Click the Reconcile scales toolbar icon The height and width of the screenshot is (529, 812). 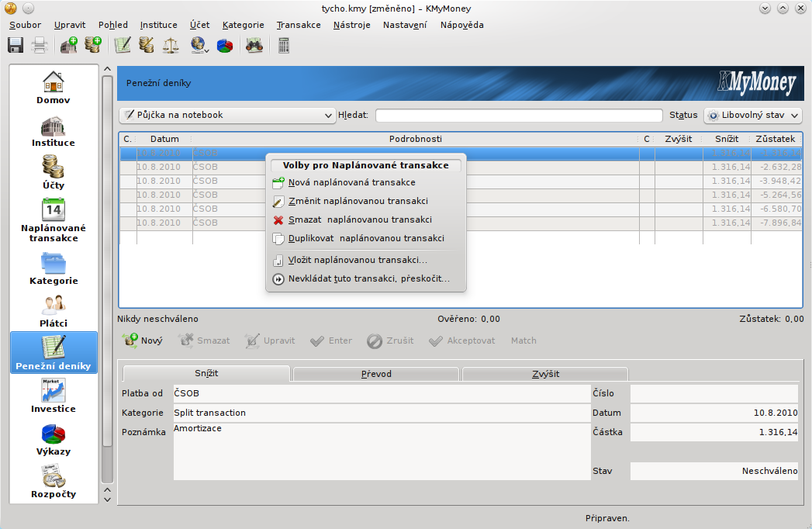coord(171,46)
